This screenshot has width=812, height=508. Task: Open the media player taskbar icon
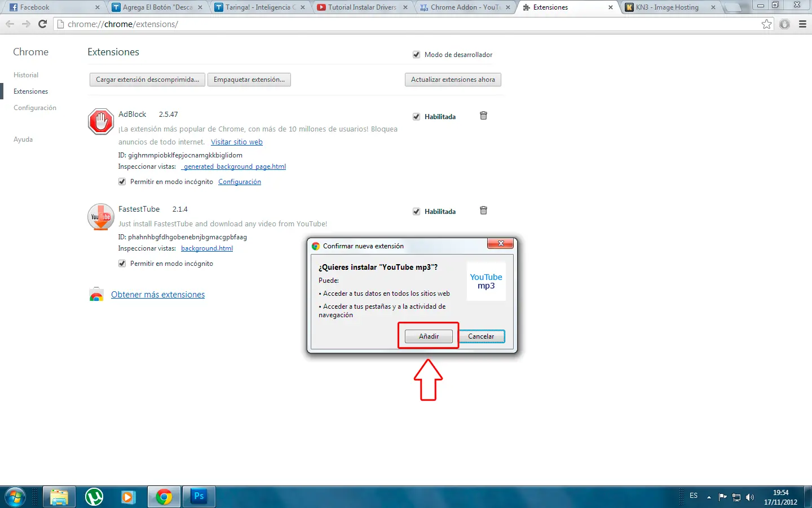129,497
